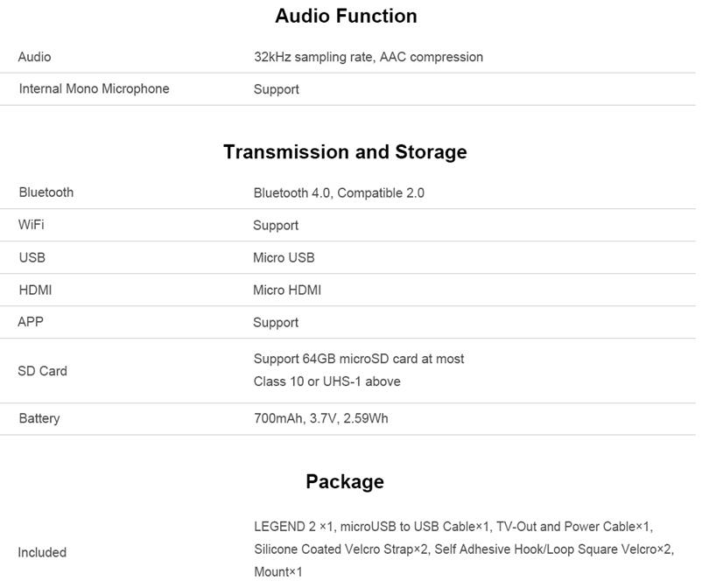Screen dimensions: 702x588
Task: Select the Audio row label
Action: pyautogui.click(x=35, y=57)
